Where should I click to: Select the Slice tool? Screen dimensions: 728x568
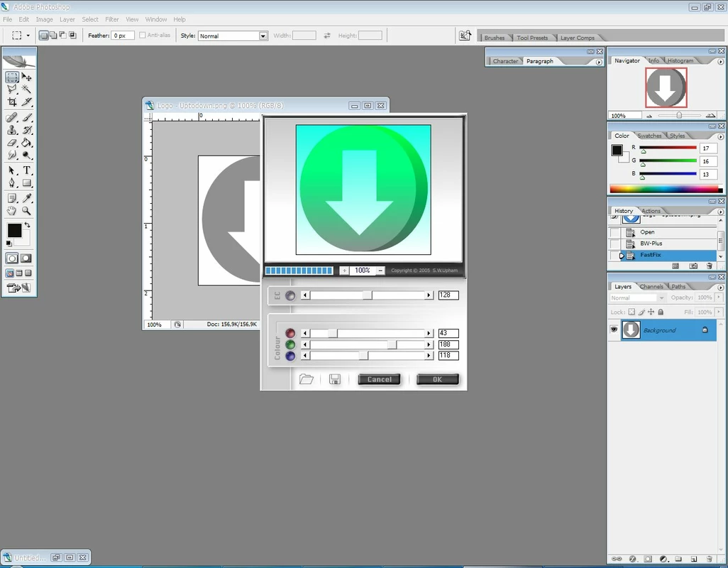(x=26, y=102)
